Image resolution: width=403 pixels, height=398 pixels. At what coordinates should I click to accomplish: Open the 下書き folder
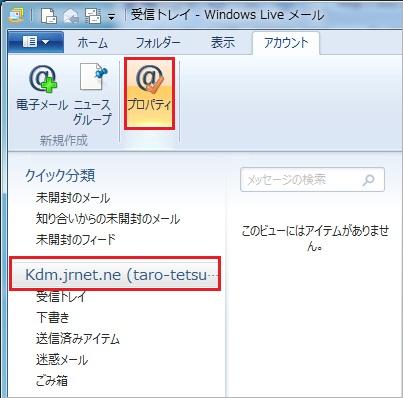tap(53, 317)
